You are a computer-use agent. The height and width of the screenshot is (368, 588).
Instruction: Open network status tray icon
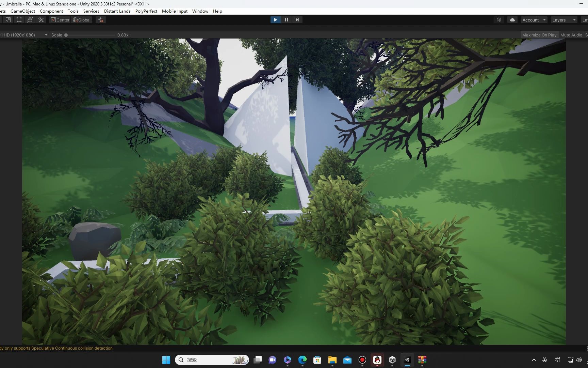(x=570, y=360)
